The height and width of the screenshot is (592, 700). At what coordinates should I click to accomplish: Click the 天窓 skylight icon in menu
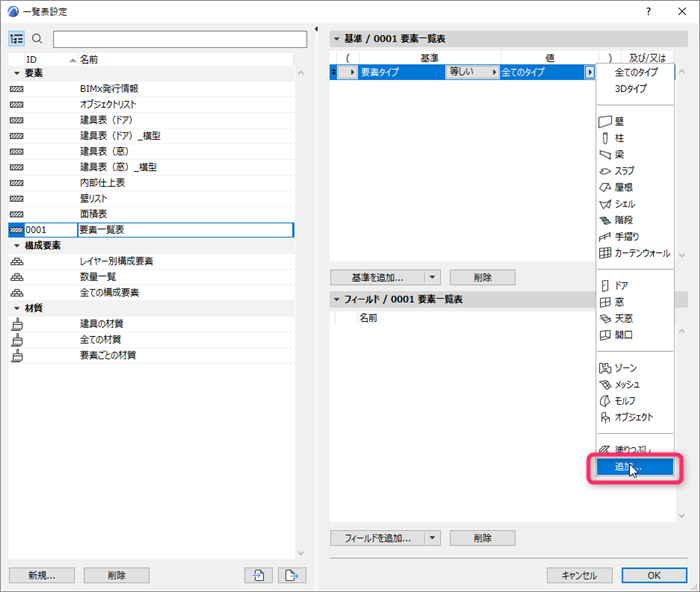605,319
